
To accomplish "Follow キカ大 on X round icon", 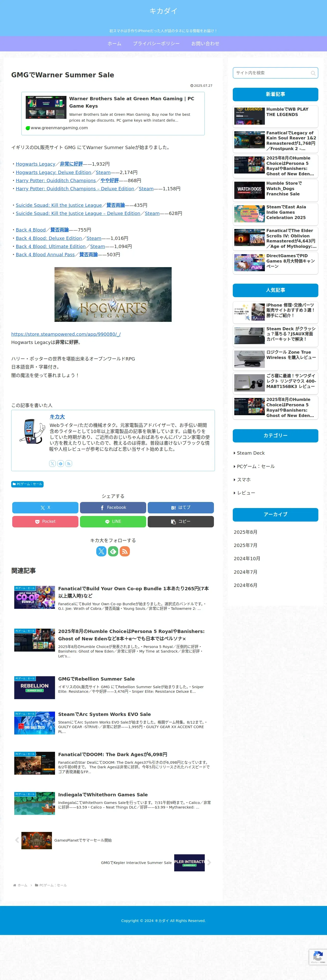I will point(101,551).
